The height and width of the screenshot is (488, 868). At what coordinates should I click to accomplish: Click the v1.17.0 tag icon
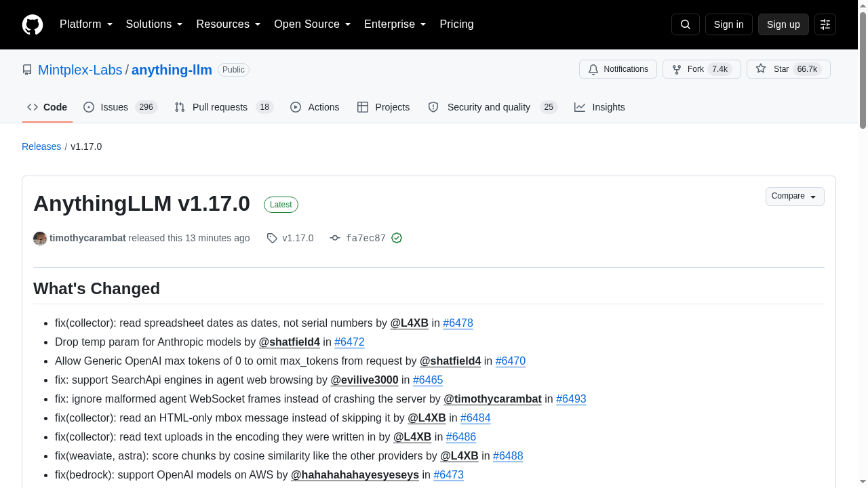(272, 238)
